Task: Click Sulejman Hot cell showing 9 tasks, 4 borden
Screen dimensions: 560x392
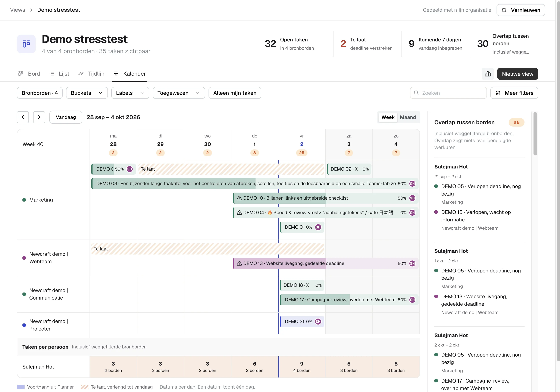Action: coord(302,367)
